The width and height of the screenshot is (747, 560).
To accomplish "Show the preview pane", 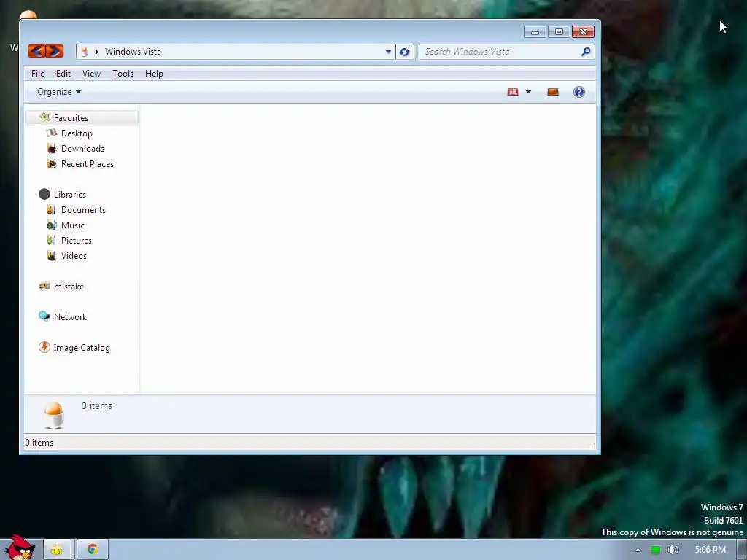I will pyautogui.click(x=553, y=92).
